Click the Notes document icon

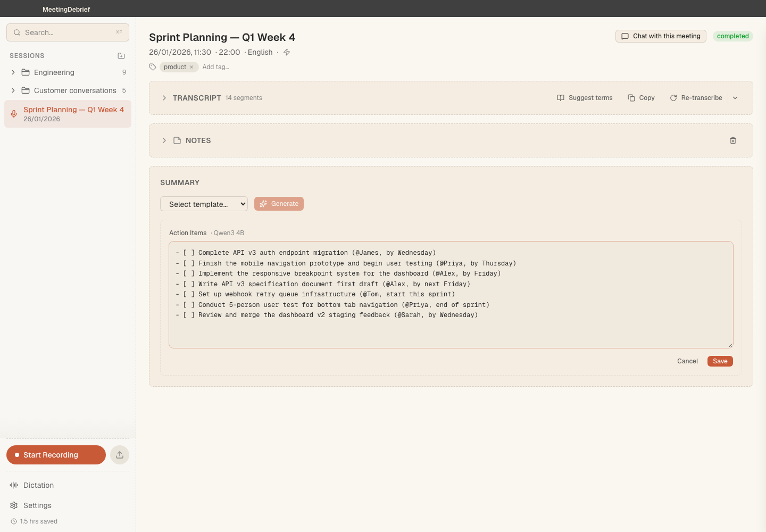coord(177,140)
